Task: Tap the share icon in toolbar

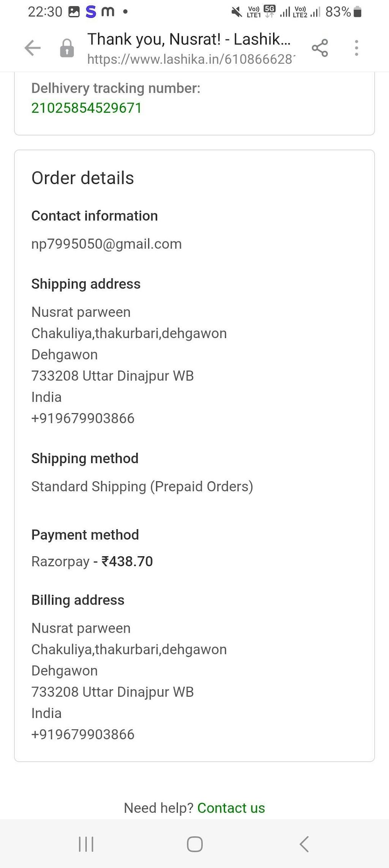Action: 319,48
